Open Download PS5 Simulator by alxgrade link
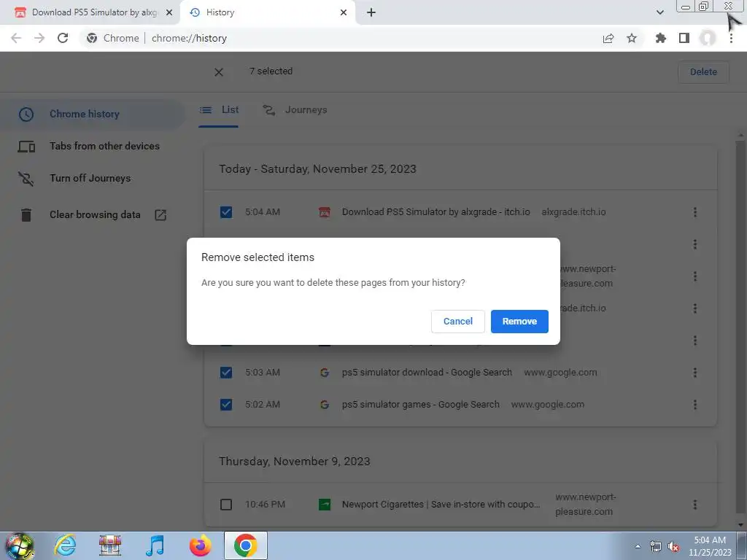This screenshot has height=560, width=747. [436, 212]
